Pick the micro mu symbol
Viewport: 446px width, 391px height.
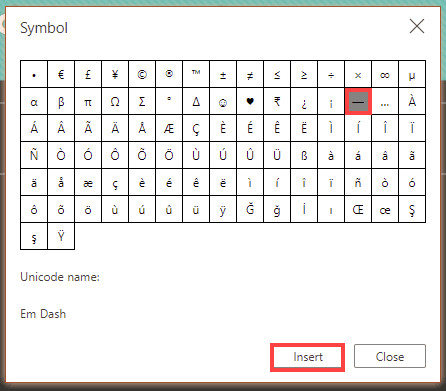point(412,74)
